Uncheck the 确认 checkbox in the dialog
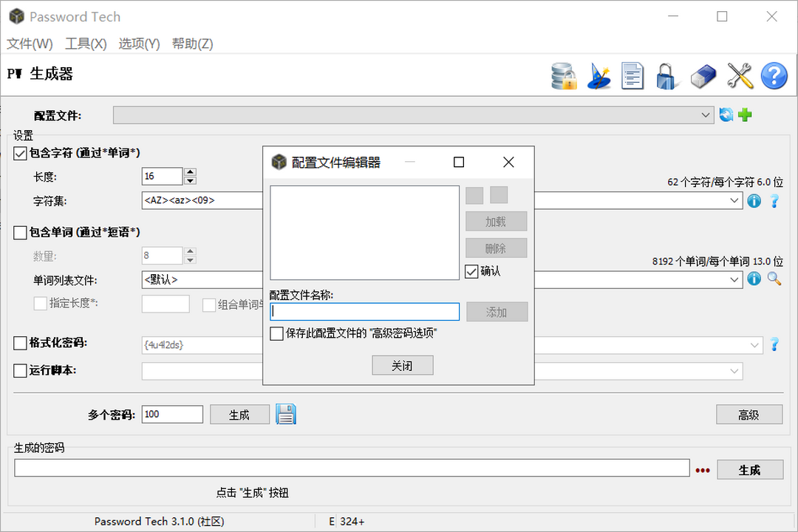 pyautogui.click(x=471, y=270)
